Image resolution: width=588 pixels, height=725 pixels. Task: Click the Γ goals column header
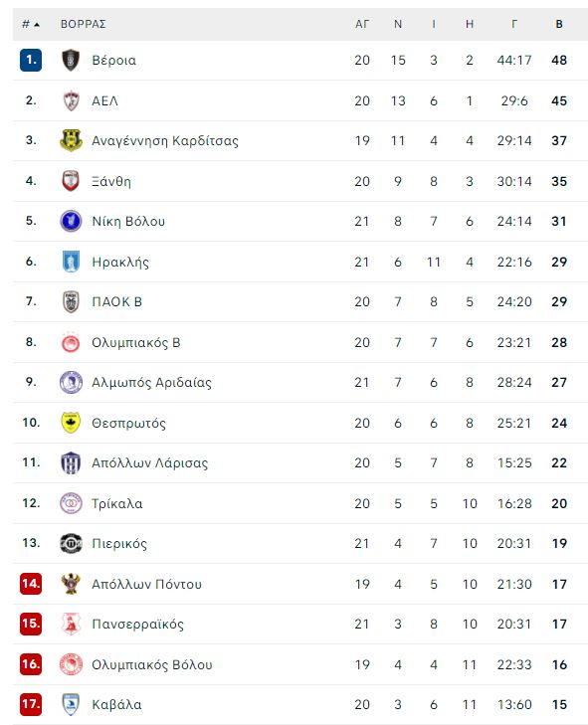pyautogui.click(x=514, y=24)
